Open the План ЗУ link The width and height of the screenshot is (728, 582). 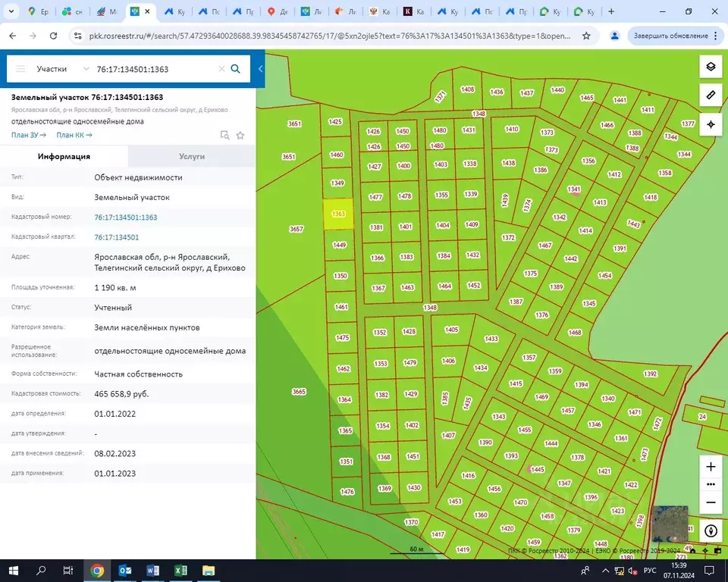[29, 135]
